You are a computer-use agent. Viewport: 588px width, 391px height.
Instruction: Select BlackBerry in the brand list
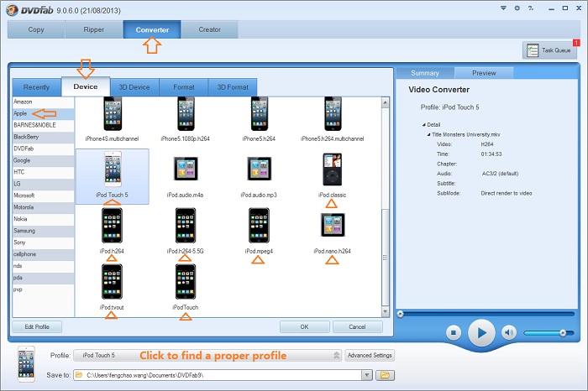(43, 137)
